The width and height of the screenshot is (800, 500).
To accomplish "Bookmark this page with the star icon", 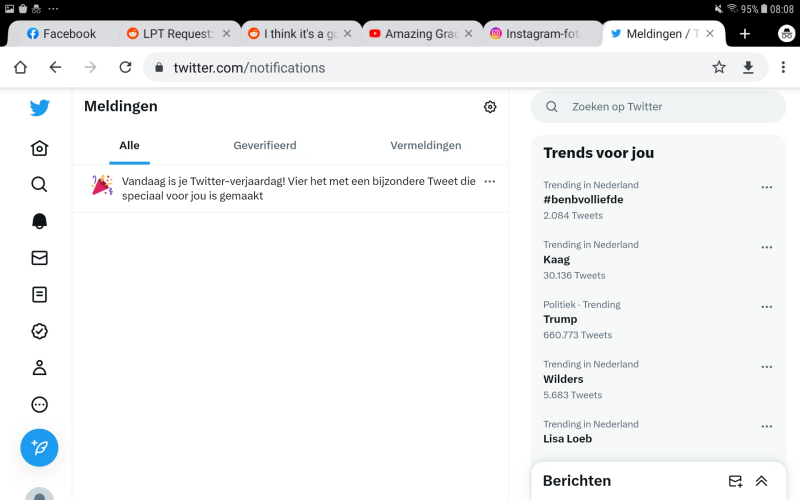I will [x=719, y=67].
